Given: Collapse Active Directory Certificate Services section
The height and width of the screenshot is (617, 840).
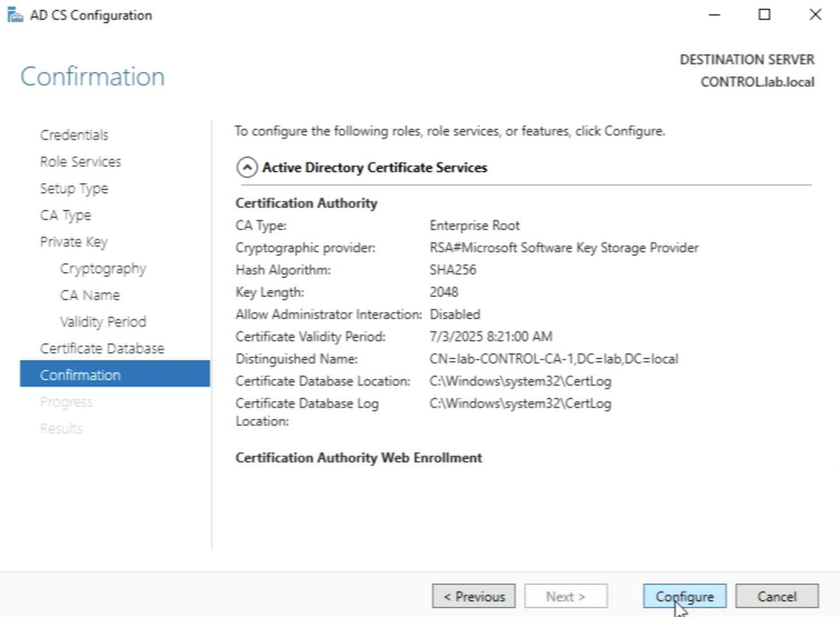Looking at the screenshot, I should pos(247,167).
